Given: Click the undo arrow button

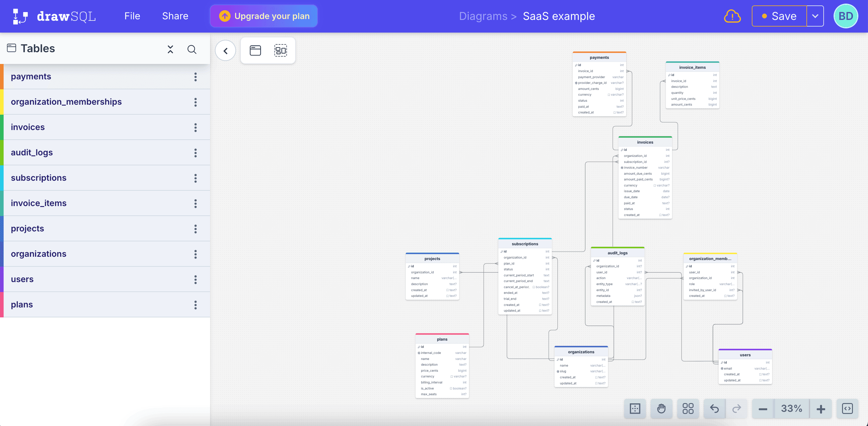Looking at the screenshot, I should click(714, 409).
